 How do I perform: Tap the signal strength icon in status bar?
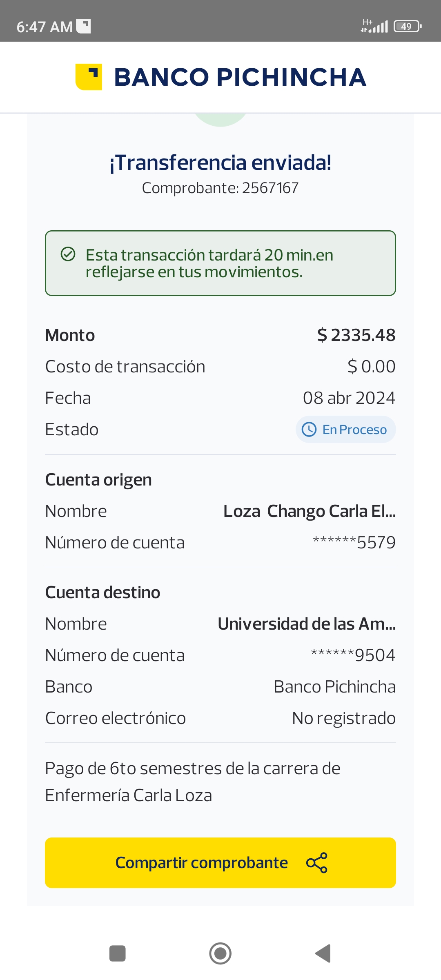(x=374, y=27)
